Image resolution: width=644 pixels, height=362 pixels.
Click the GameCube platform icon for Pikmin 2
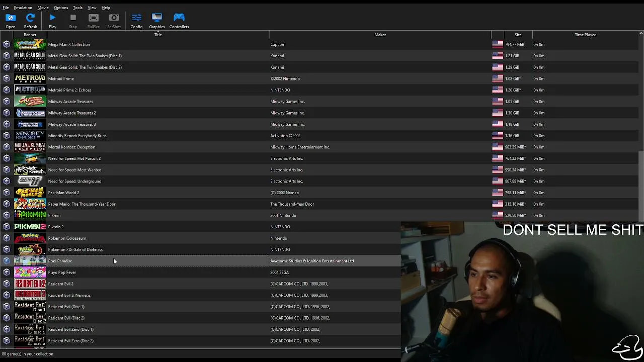click(7, 227)
